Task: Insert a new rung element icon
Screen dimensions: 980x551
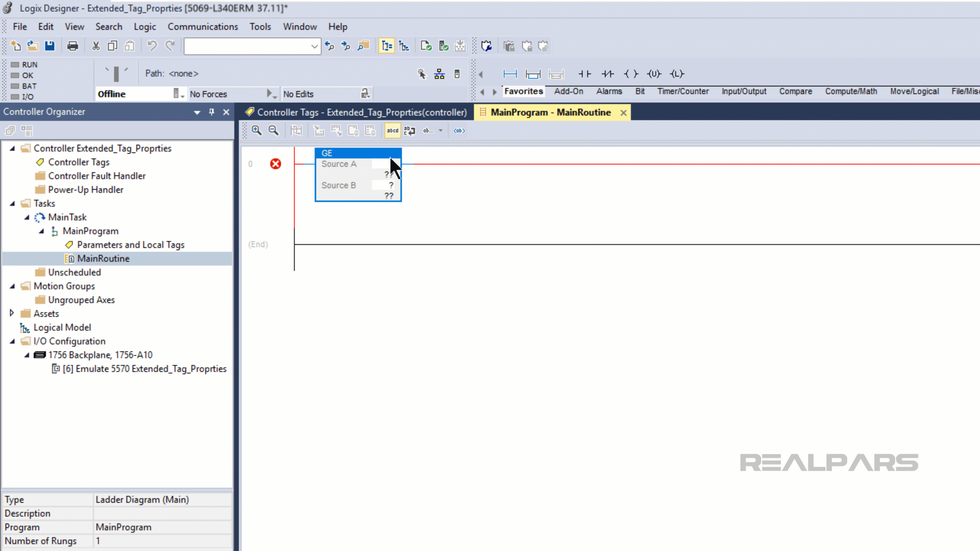Action: pos(510,74)
